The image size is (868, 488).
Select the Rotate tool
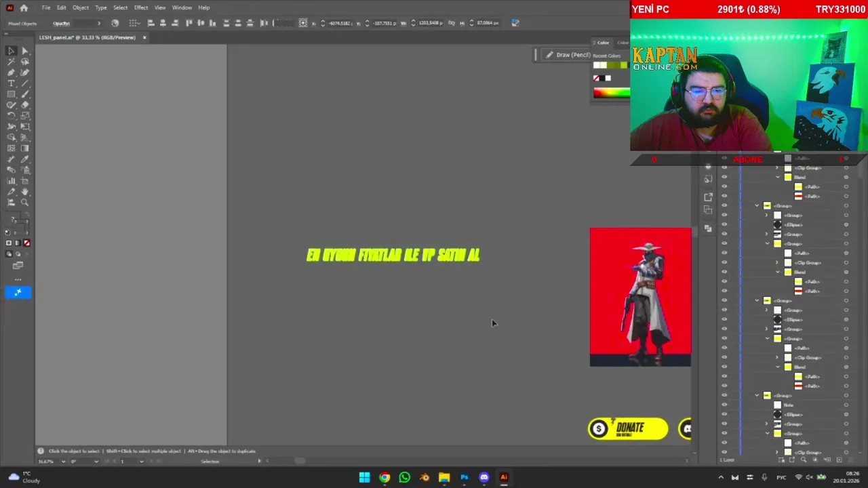(12, 116)
